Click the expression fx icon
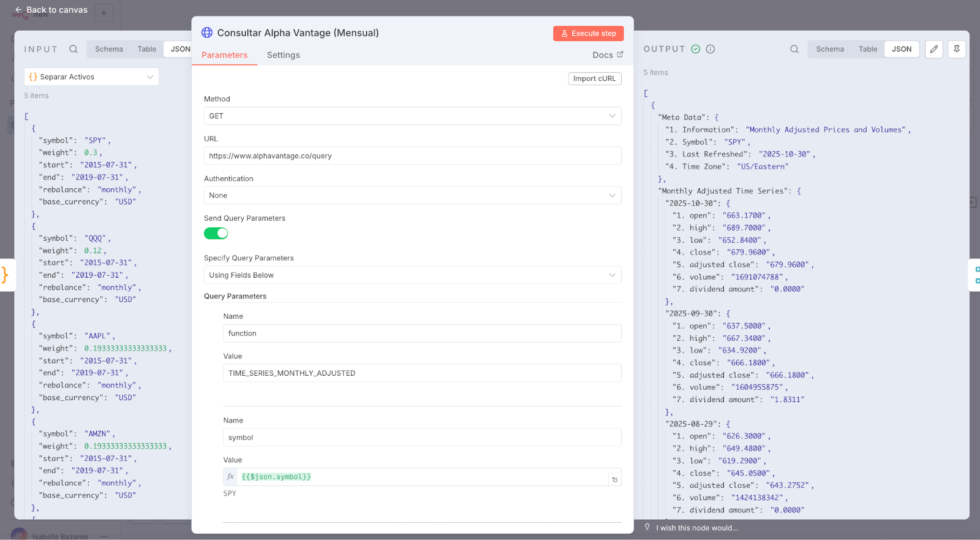Viewport: 980px width, 540px height. (230, 477)
